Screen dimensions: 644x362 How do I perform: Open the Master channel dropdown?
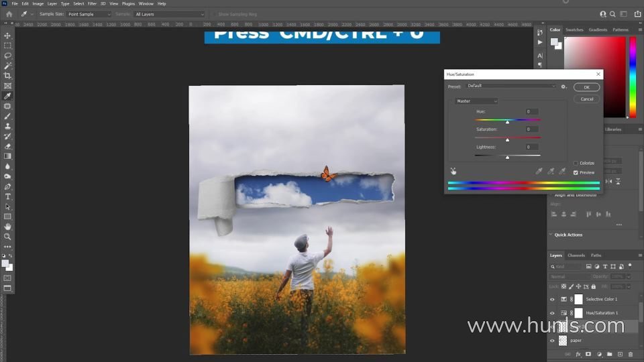click(476, 101)
